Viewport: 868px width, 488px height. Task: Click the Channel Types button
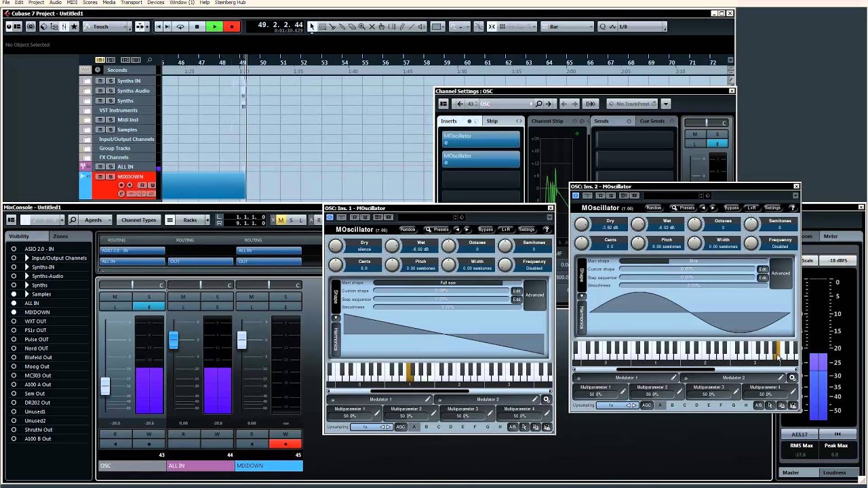coord(138,220)
